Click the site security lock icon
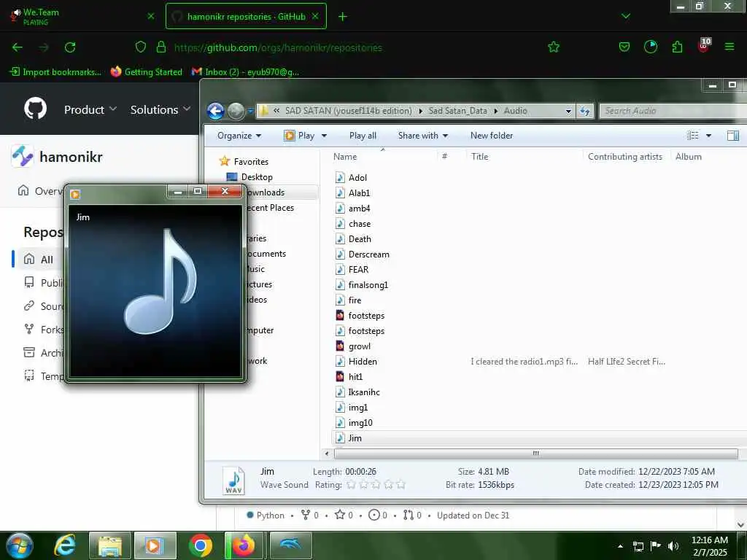This screenshot has height=560, width=747. coord(161,47)
